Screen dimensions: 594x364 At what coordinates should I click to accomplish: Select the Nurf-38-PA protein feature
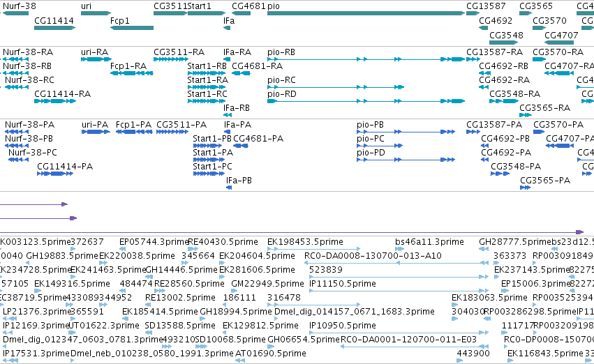tap(17, 132)
